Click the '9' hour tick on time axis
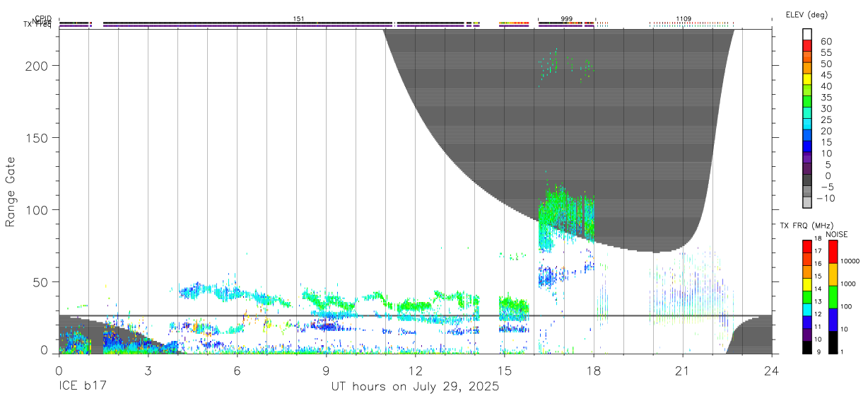This screenshot has width=868, height=401. tap(326, 371)
